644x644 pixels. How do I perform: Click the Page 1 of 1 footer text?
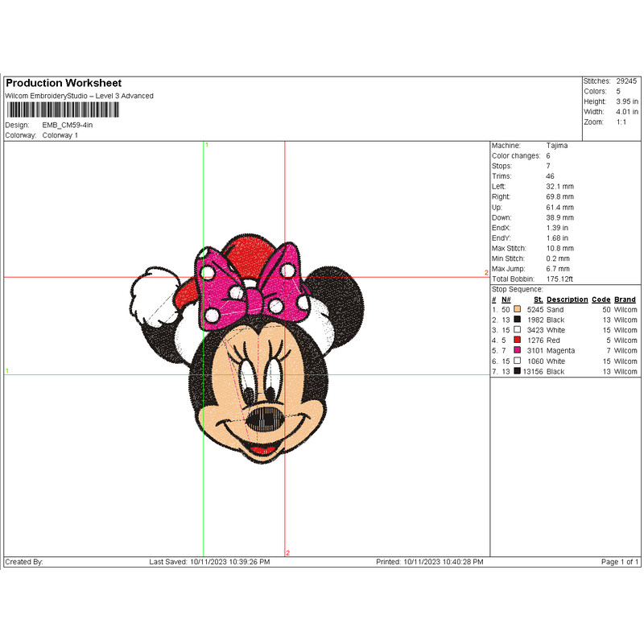pyautogui.click(x=619, y=562)
